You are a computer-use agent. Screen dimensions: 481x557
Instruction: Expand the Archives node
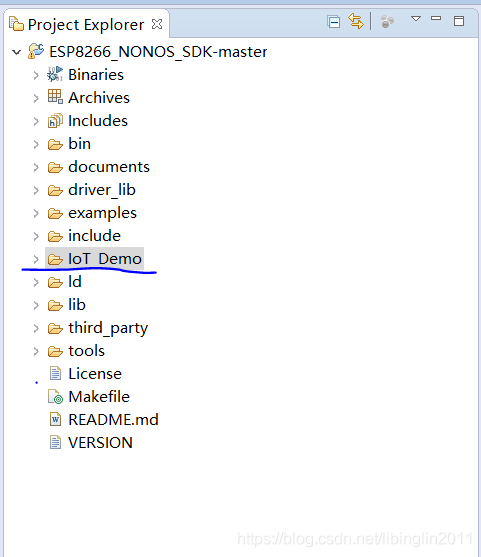pos(36,98)
